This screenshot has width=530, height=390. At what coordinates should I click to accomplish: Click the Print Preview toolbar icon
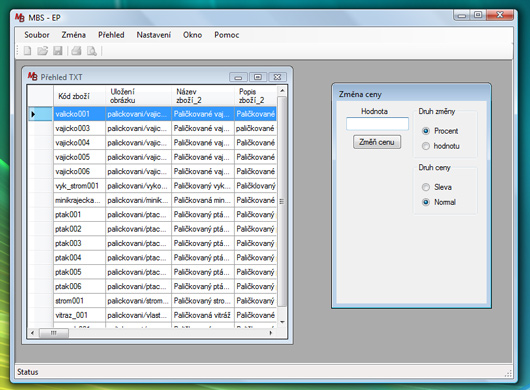point(92,51)
